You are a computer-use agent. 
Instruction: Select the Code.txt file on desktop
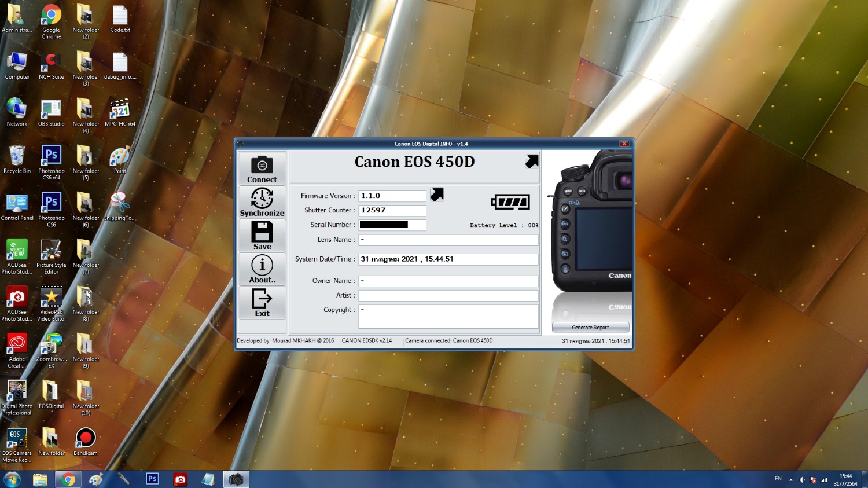click(120, 19)
